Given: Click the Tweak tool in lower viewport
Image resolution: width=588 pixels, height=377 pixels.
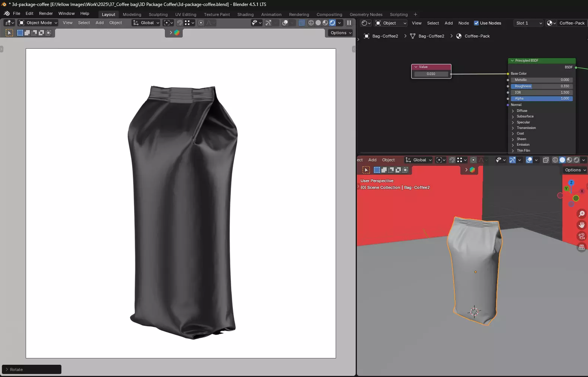Looking at the screenshot, I should pyautogui.click(x=366, y=170).
